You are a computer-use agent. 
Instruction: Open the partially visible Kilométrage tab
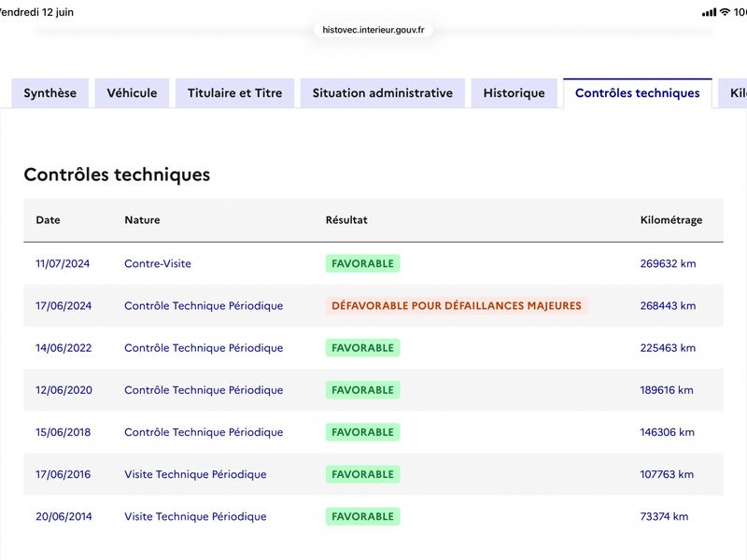tap(734, 92)
